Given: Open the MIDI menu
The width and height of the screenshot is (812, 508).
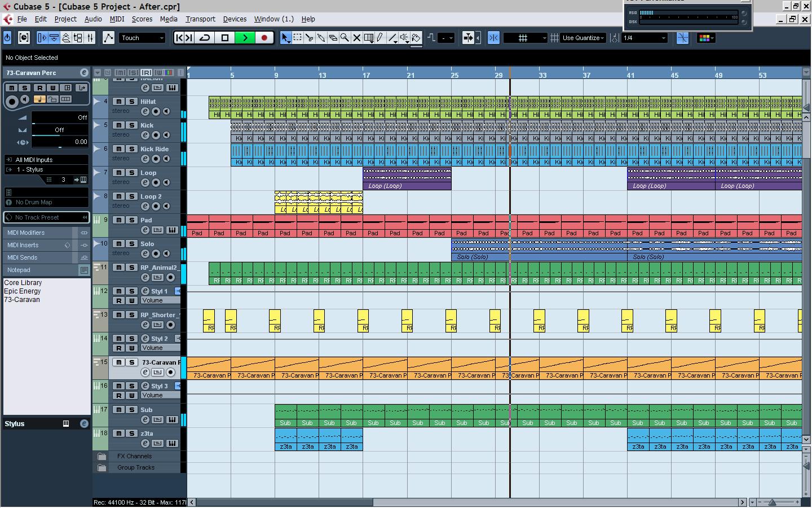Looking at the screenshot, I should (x=117, y=19).
